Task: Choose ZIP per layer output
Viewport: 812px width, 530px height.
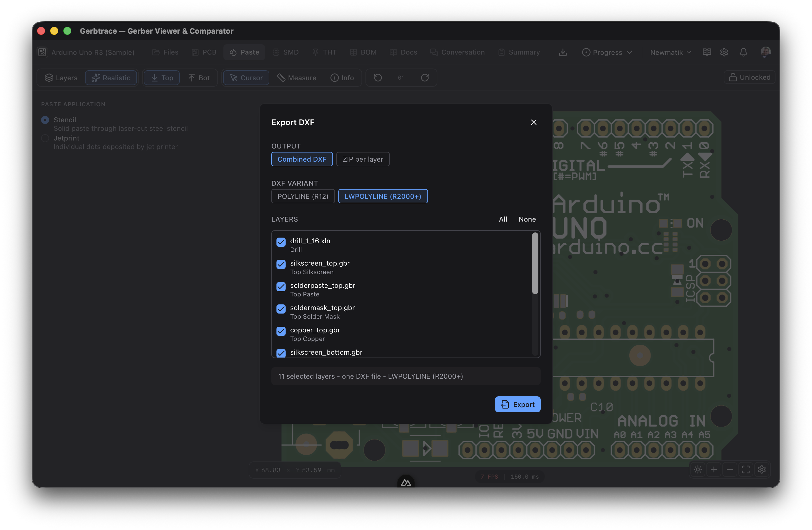Action: tap(363, 159)
